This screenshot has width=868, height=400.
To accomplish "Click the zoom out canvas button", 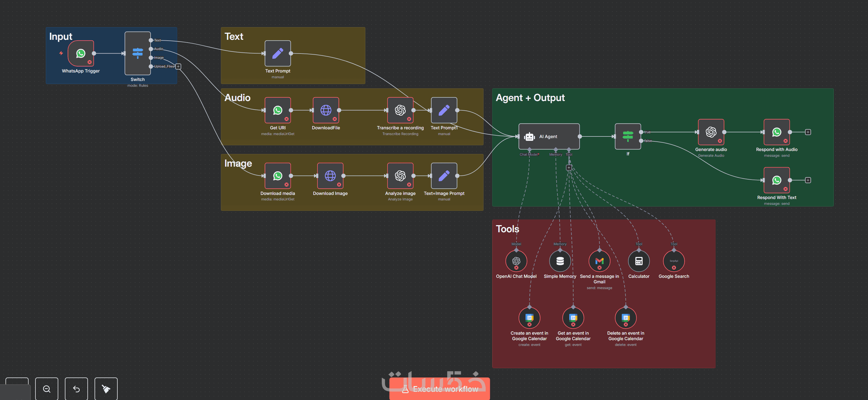I will 46,389.
